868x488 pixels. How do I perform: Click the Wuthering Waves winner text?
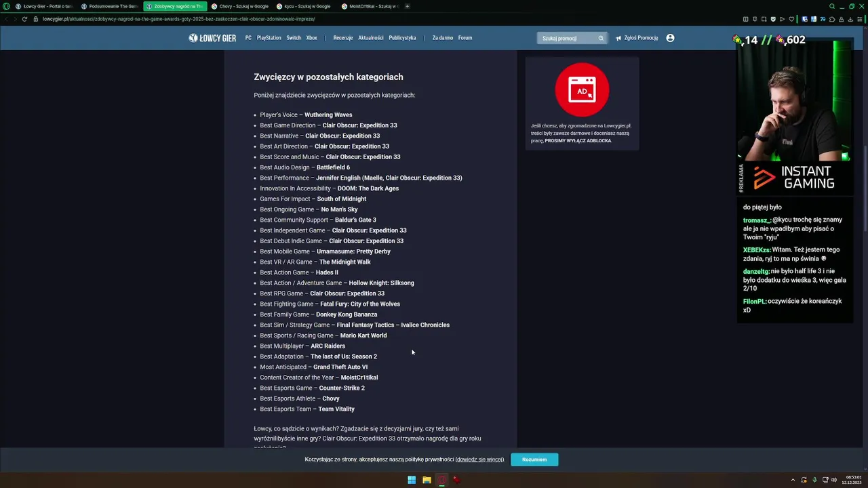point(328,115)
